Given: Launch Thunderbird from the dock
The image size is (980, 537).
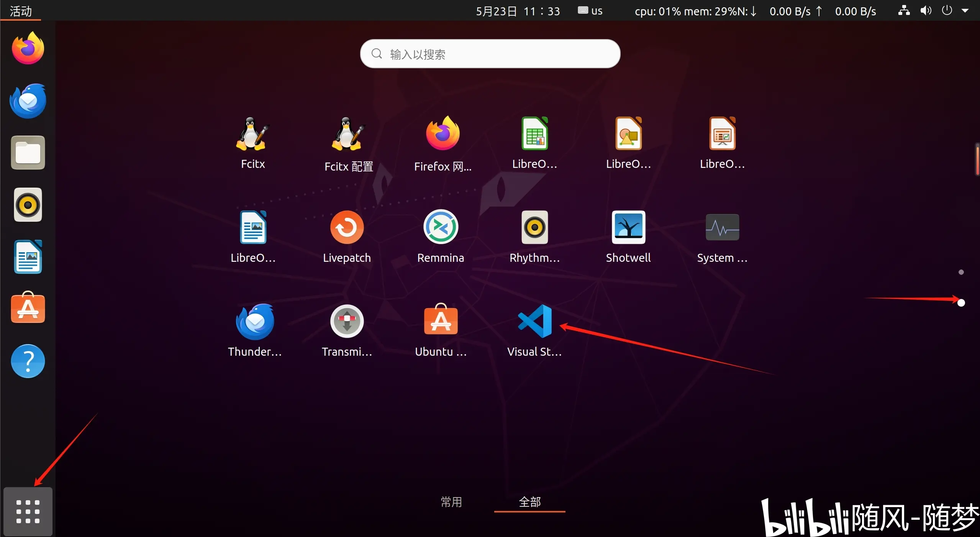Looking at the screenshot, I should 28,101.
